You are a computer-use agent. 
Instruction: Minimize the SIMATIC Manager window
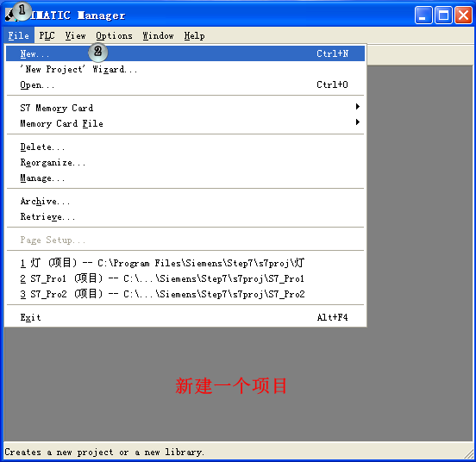[423, 15]
